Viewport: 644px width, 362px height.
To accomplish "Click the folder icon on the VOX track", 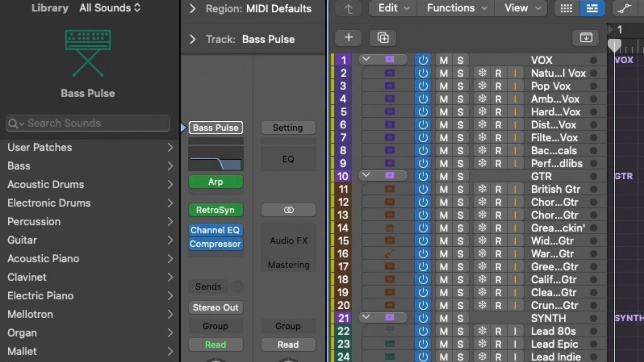I will (x=389, y=60).
